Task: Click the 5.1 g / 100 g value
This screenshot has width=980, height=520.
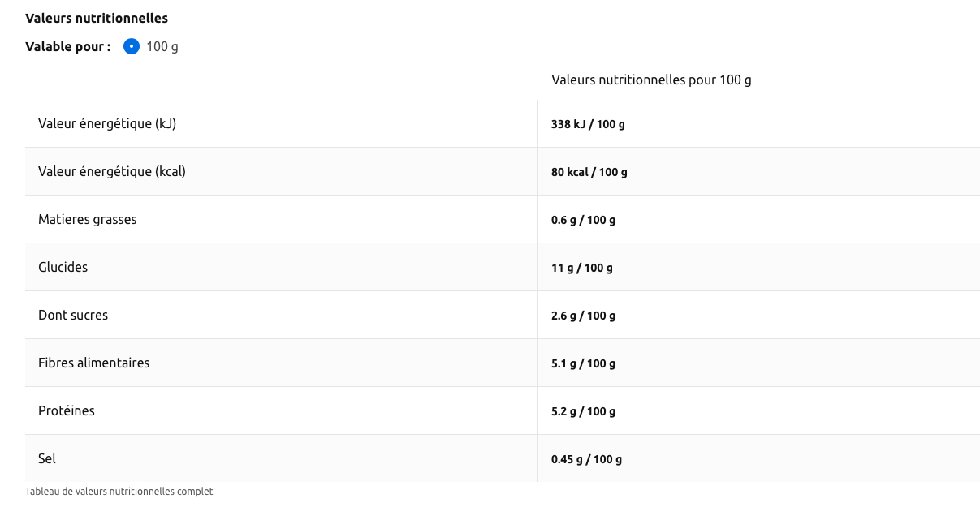Action: tap(583, 363)
